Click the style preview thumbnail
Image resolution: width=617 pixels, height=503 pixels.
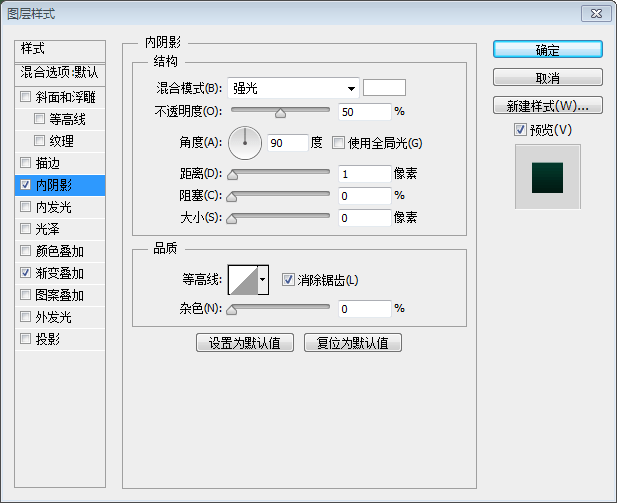(547, 176)
